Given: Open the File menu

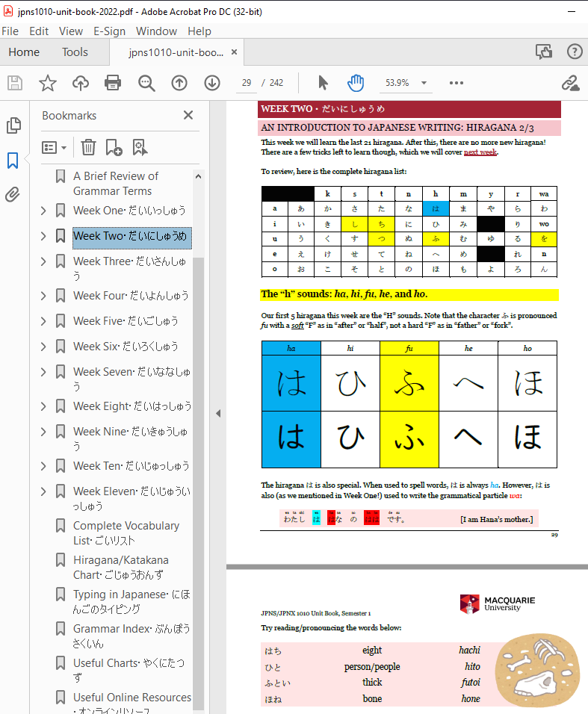Looking at the screenshot, I should pos(10,31).
